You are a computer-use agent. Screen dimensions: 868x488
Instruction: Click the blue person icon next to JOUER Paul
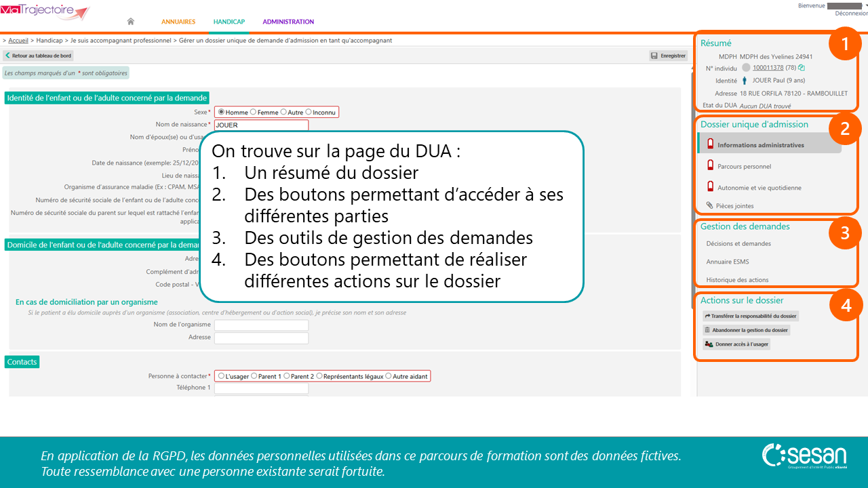tap(745, 81)
